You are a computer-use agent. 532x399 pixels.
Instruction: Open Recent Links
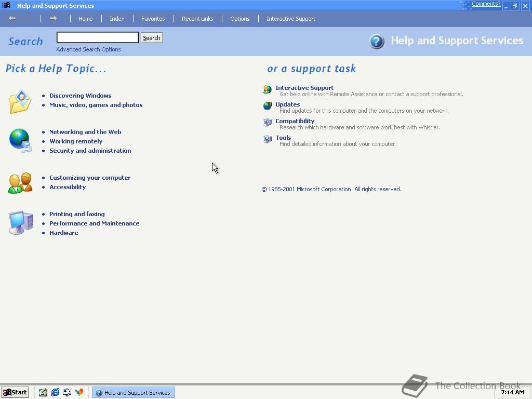tap(197, 19)
